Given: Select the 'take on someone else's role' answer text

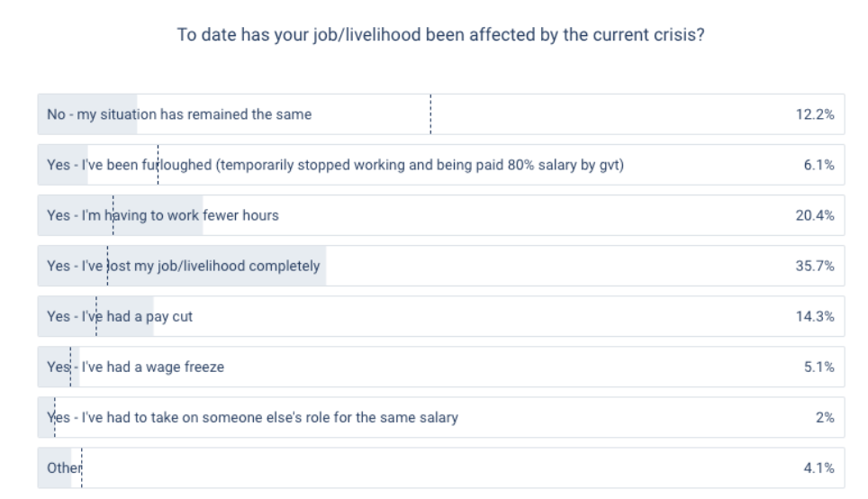Looking at the screenshot, I should coord(252,417).
